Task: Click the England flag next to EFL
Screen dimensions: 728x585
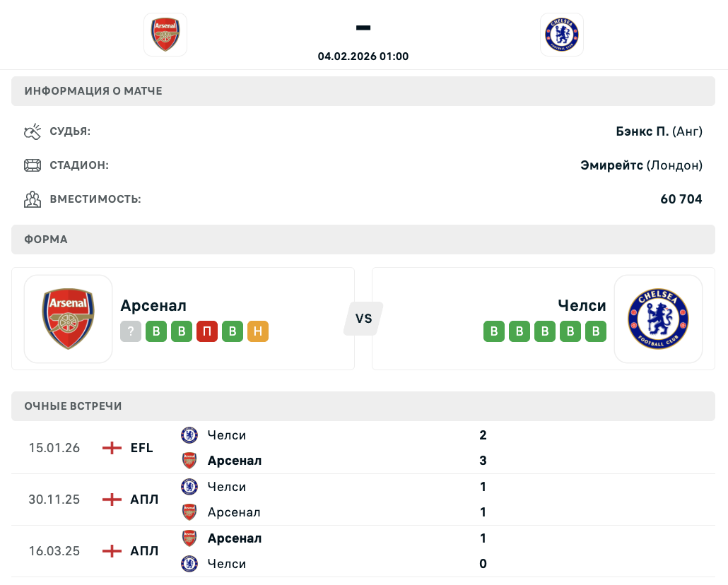Action: [112, 448]
